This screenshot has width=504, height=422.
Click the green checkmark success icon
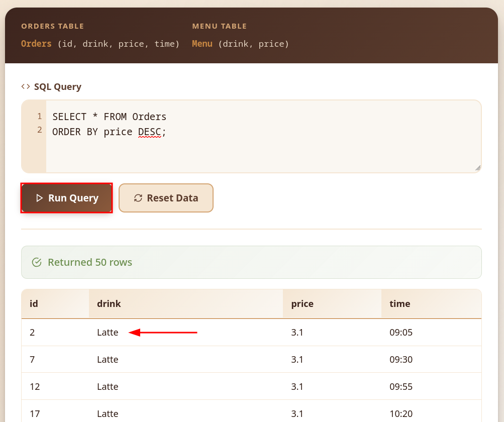(x=37, y=262)
